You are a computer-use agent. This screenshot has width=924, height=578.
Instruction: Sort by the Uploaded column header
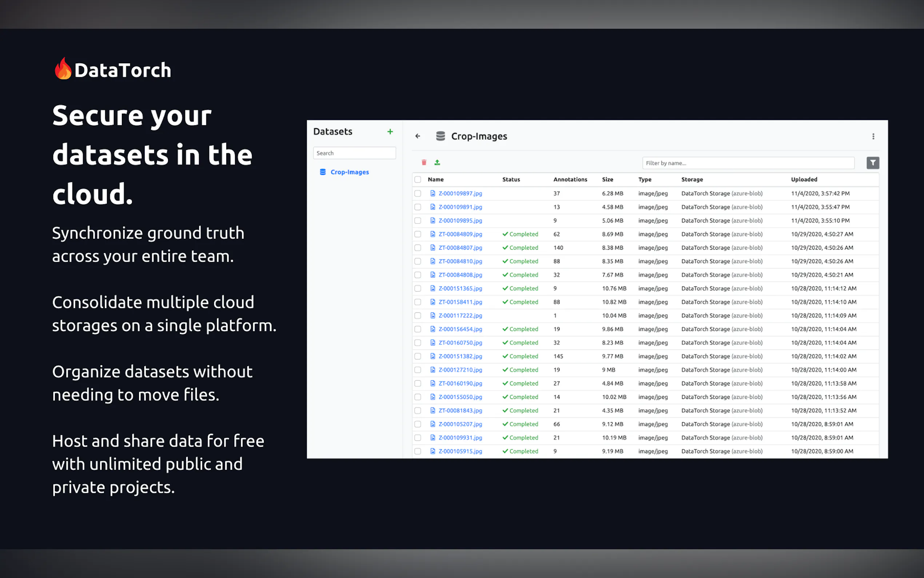(804, 179)
